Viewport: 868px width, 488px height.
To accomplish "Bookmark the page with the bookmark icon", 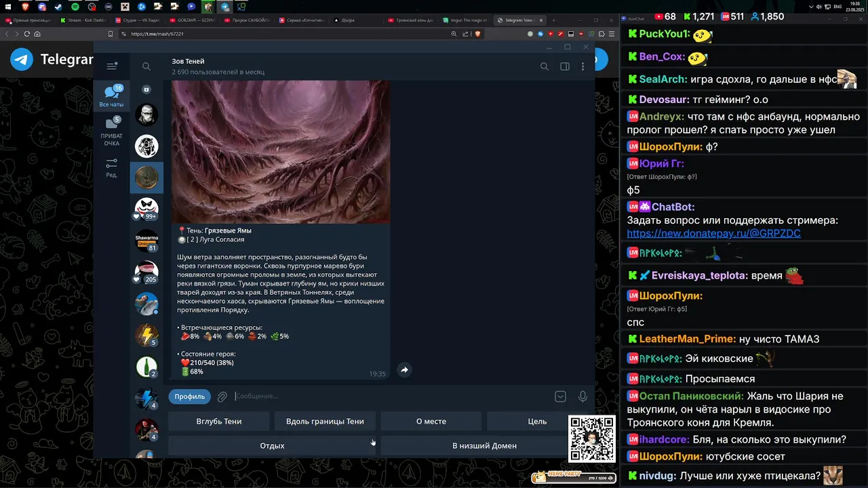I will coord(110,34).
